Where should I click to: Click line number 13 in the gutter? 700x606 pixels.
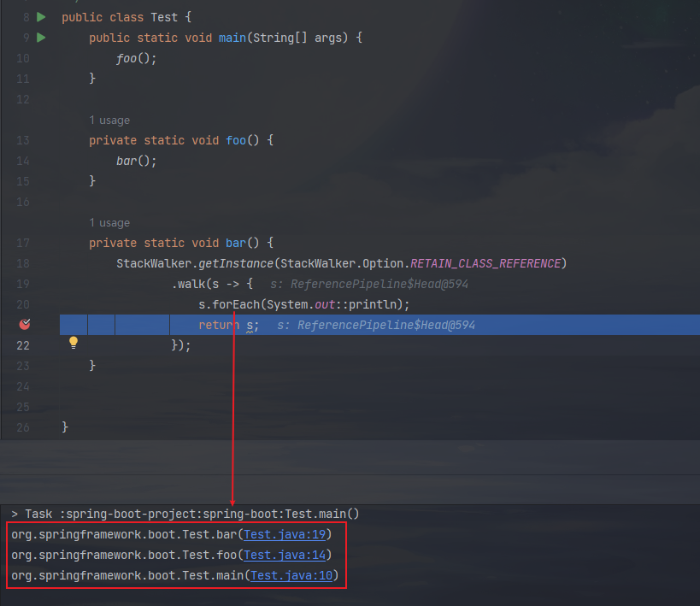[23, 140]
